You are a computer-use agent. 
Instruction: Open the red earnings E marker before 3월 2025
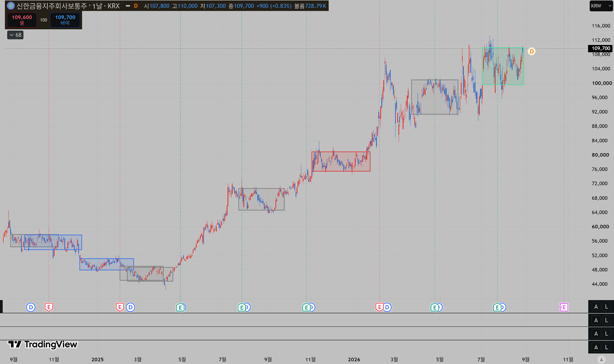[120, 307]
